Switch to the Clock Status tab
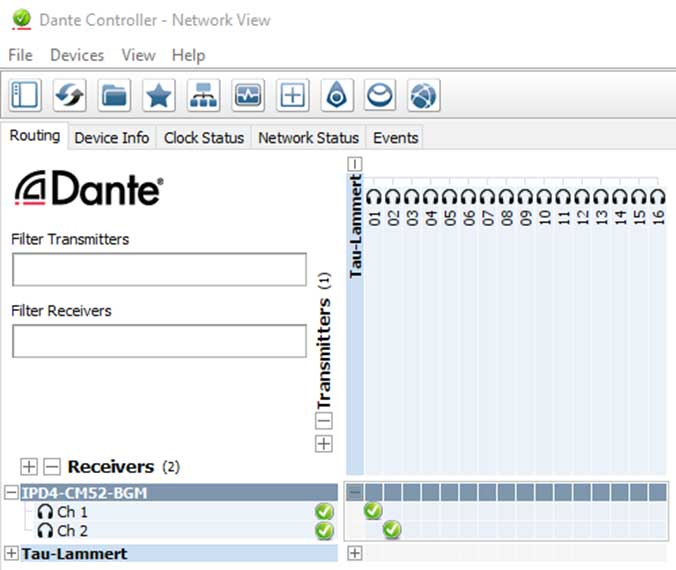676x570 pixels. (204, 138)
